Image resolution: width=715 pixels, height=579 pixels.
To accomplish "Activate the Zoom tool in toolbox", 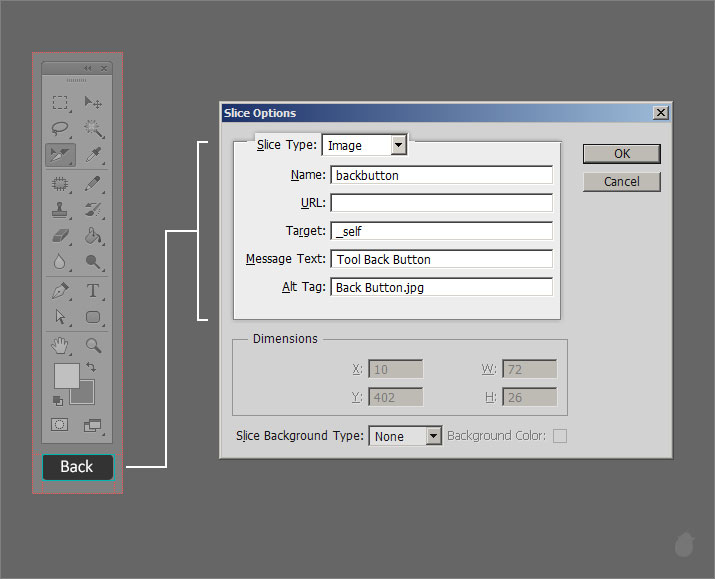I will 93,346.
